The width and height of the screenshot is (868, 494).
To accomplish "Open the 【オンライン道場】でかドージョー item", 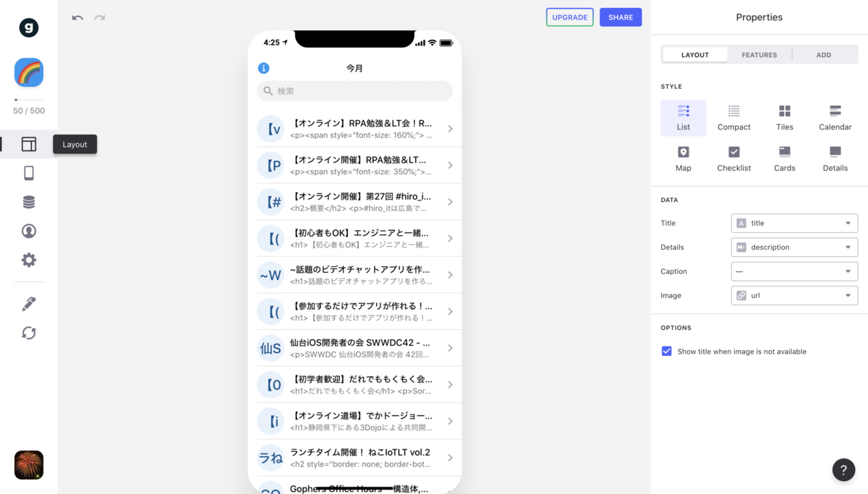I will coord(354,421).
